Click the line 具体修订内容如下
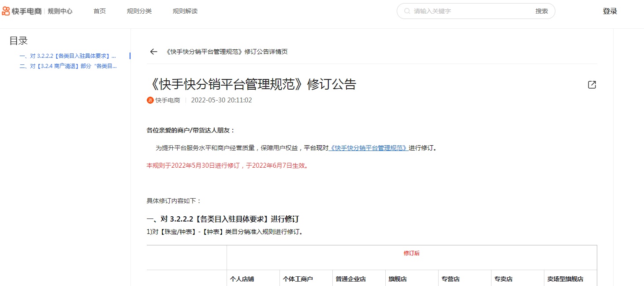Viewport: 644px width, 286px height. click(x=174, y=201)
